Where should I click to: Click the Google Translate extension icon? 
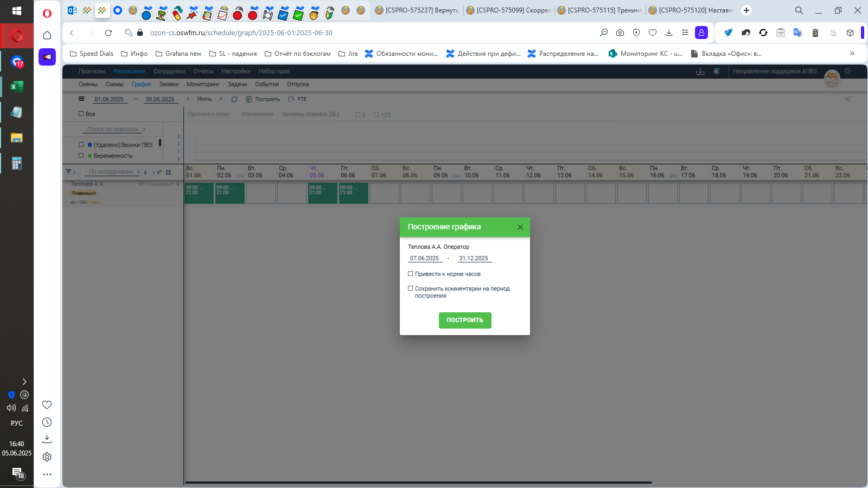coord(797,33)
